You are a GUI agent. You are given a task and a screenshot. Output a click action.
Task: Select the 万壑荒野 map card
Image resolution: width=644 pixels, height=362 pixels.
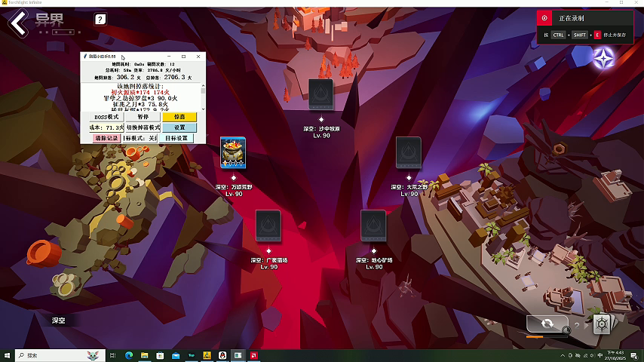(x=232, y=153)
